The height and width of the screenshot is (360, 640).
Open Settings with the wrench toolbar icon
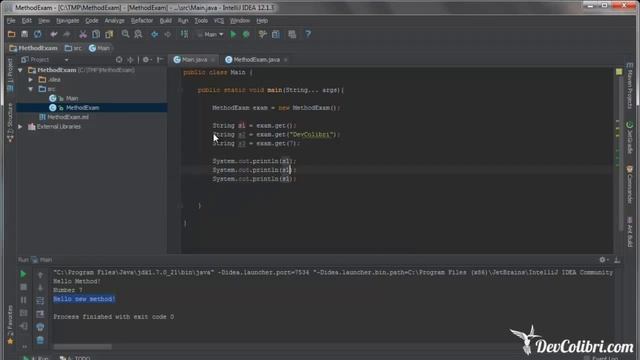pos(262,34)
